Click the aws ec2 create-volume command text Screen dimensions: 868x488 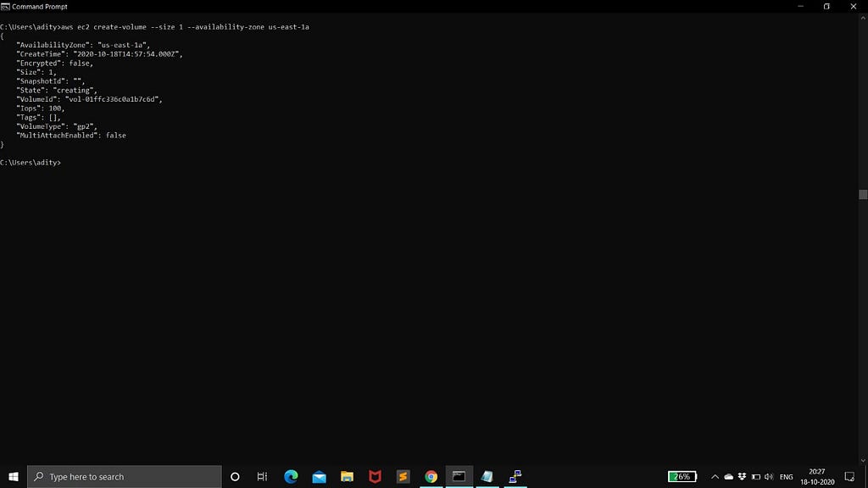point(185,26)
